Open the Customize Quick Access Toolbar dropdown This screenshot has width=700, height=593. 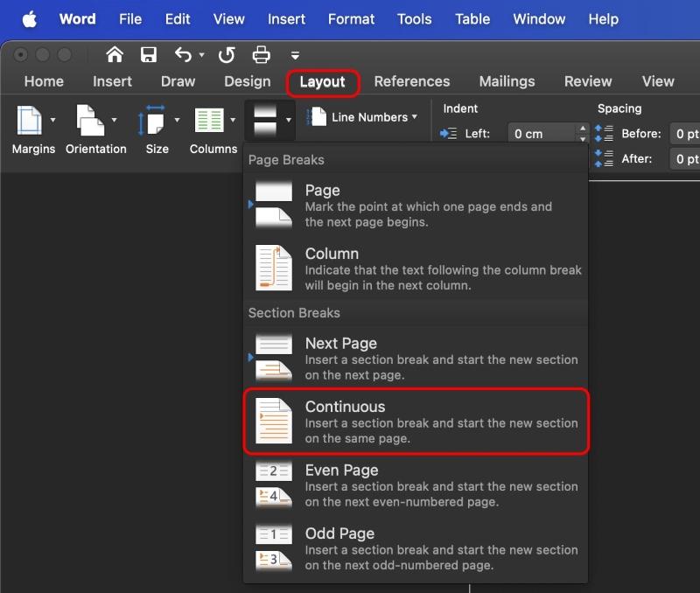[x=295, y=55]
